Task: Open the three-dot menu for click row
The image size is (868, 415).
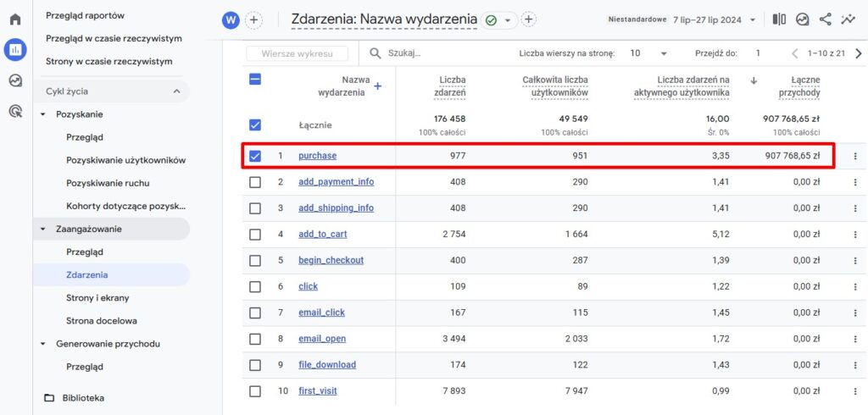Action: [855, 286]
